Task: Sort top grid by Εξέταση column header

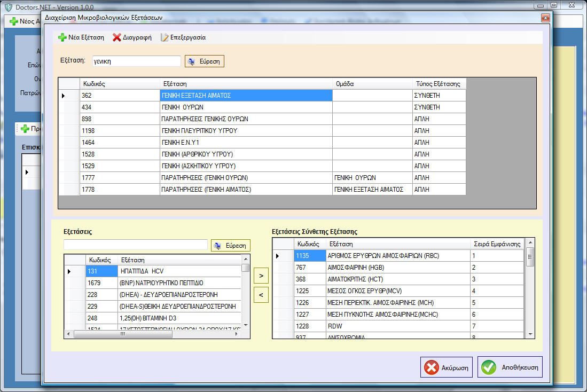Action: (246, 84)
